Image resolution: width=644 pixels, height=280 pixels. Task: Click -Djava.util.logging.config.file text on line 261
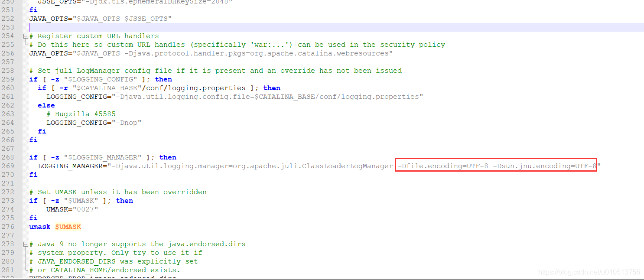pyautogui.click(x=183, y=97)
